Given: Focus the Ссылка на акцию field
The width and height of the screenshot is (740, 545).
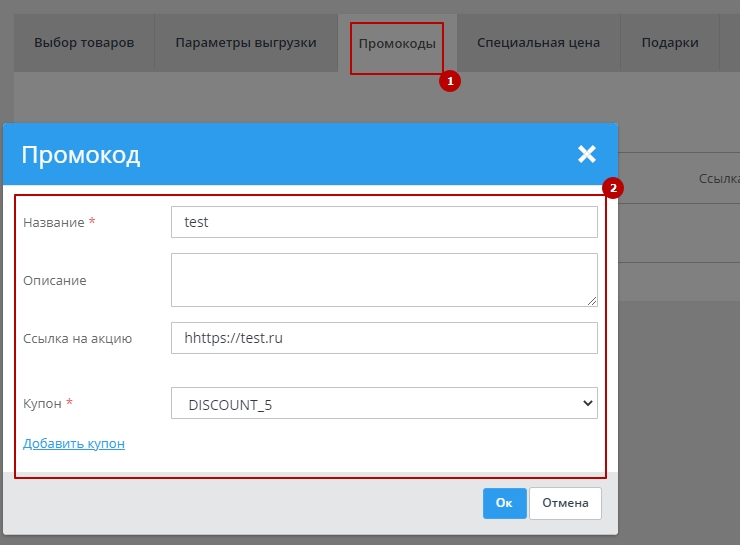Looking at the screenshot, I should (x=384, y=338).
